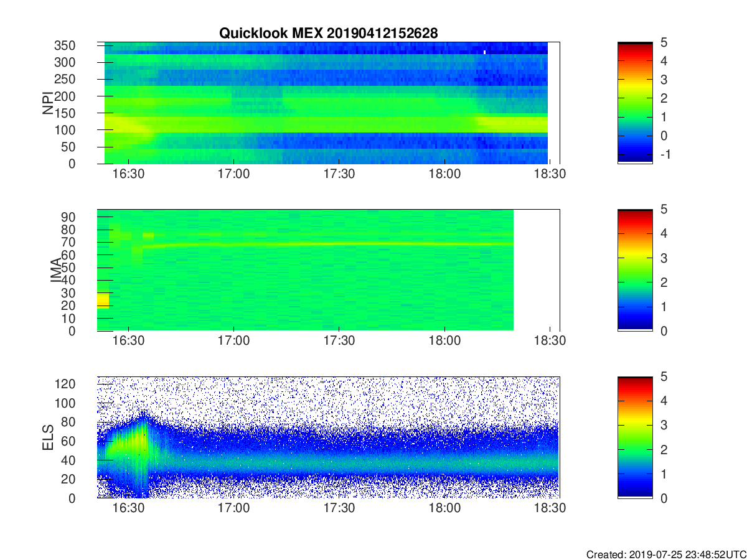The height and width of the screenshot is (560, 747).
Task: Click the small white dot in the NPI spectrogram
Action: pos(484,52)
